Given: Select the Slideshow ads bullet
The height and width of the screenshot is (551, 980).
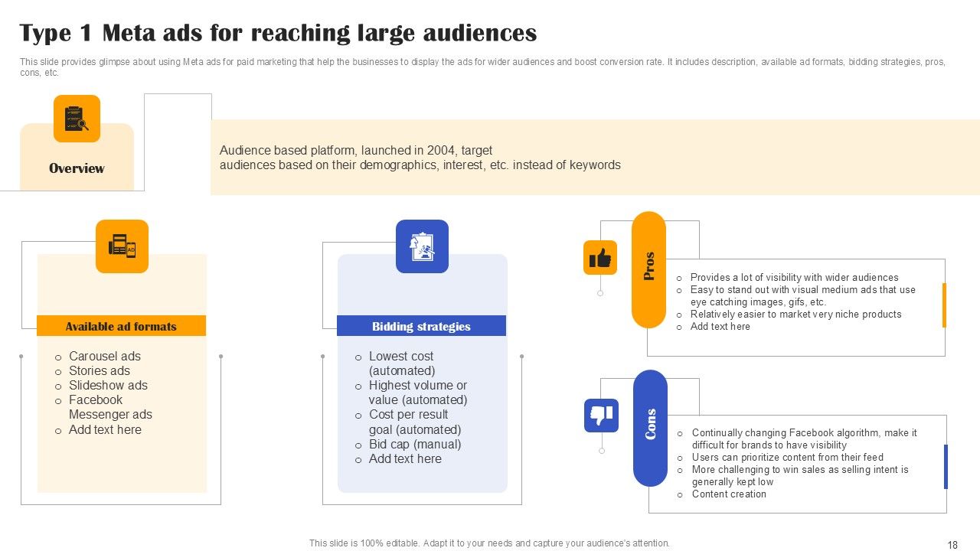Looking at the screenshot, I should pos(108,385).
